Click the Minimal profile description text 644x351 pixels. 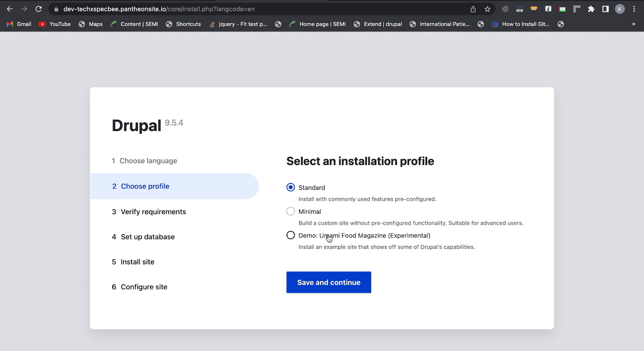tap(411, 223)
